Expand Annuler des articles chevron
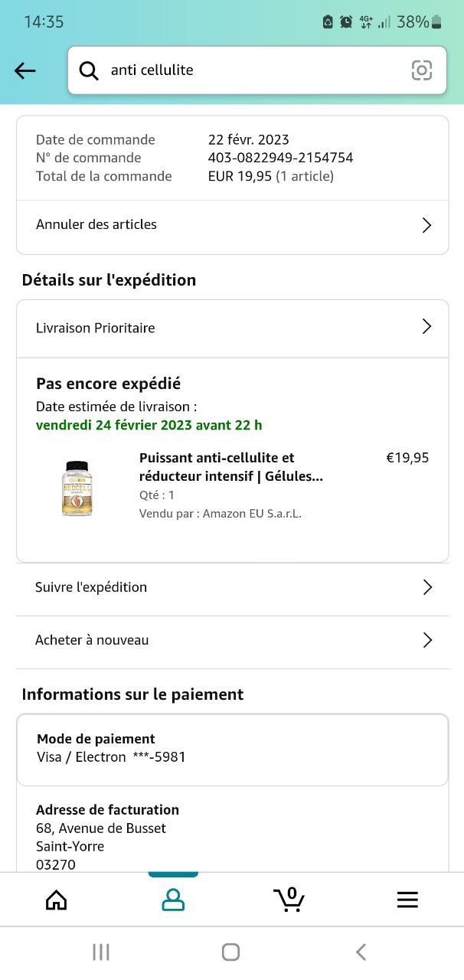The height and width of the screenshot is (980, 464). (x=426, y=225)
